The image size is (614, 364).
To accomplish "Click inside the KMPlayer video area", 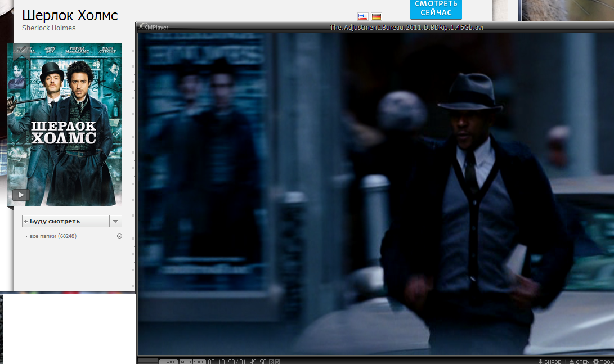I will [x=376, y=194].
